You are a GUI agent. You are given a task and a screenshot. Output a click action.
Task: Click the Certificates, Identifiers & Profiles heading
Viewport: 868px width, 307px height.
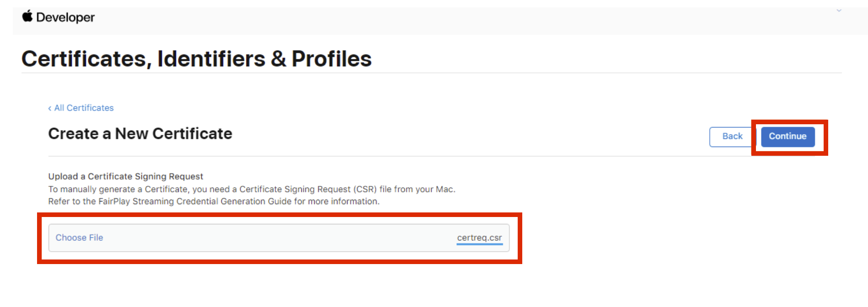[196, 59]
